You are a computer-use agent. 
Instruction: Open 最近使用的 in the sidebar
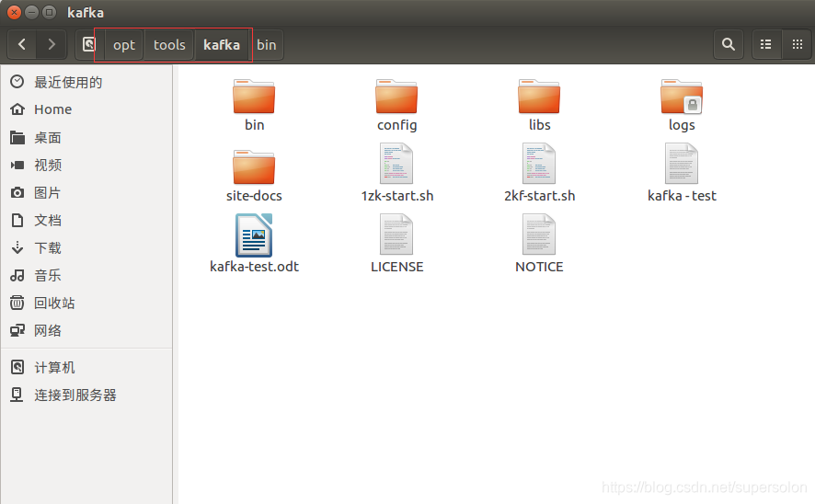tap(86, 82)
